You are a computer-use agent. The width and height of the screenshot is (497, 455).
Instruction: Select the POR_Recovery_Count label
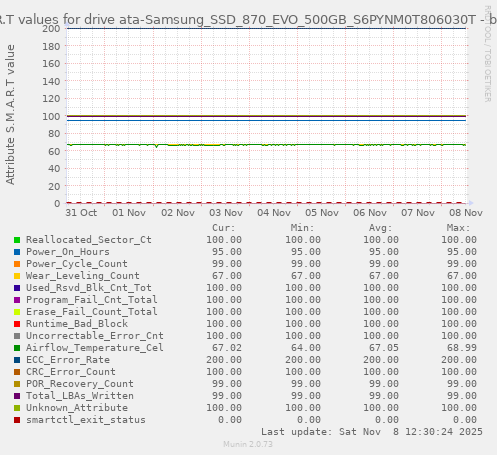pyautogui.click(x=80, y=384)
